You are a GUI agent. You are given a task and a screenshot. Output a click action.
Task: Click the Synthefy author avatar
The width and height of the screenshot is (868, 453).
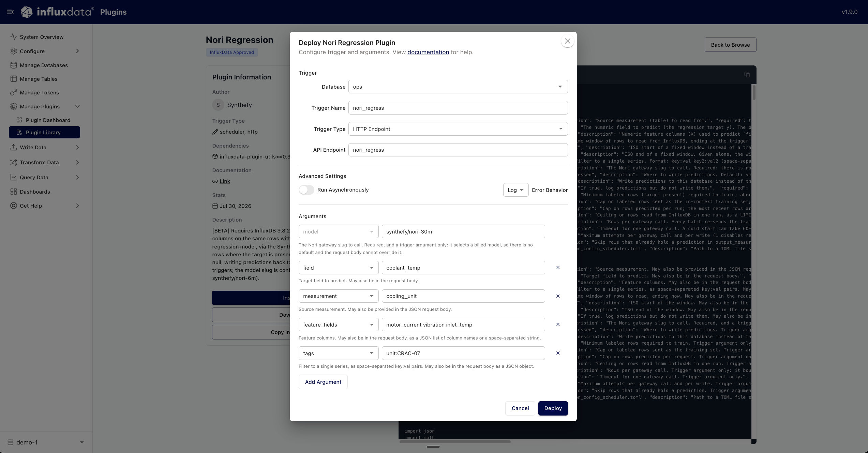coord(218,105)
